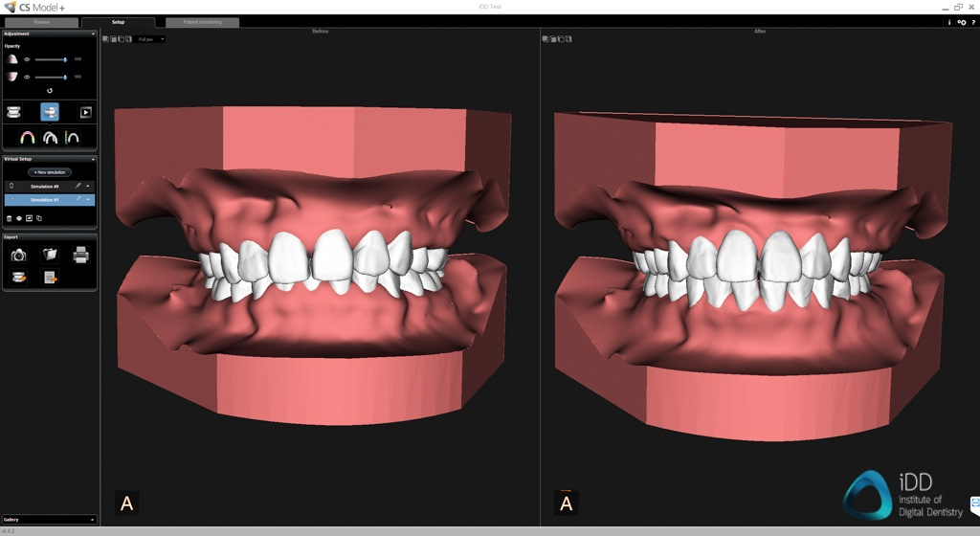Open the settings gear icon at top right
Image resolution: width=980 pixels, height=536 pixels.
(x=962, y=22)
